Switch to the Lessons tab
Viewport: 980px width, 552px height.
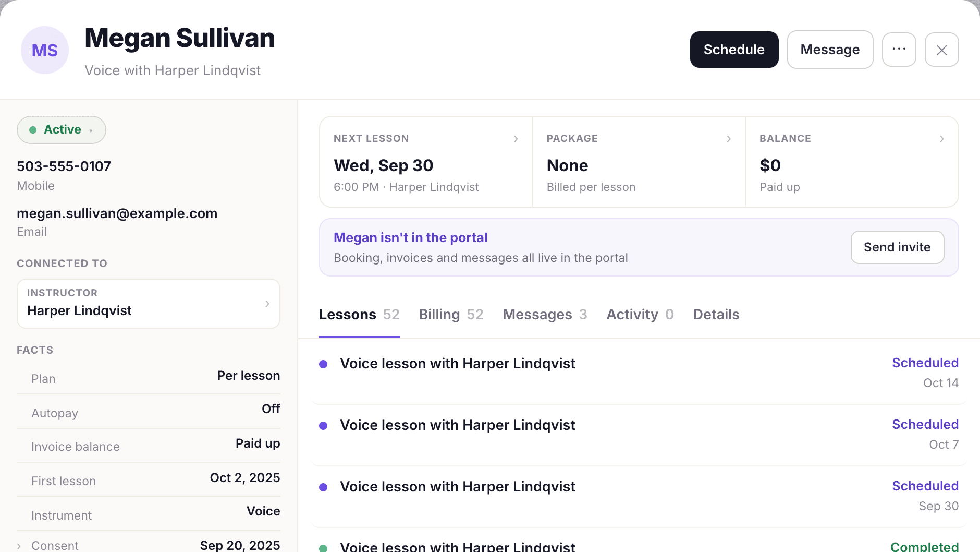(359, 315)
